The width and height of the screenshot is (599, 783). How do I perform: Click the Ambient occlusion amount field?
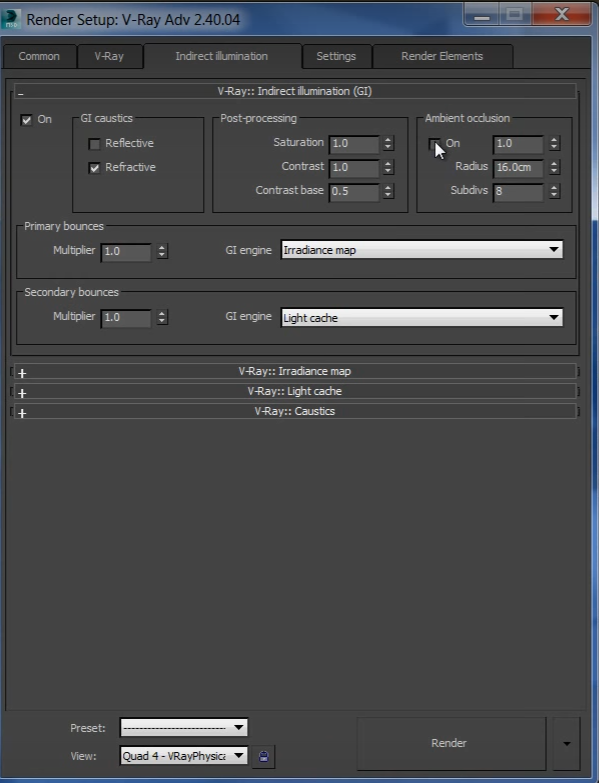518,144
